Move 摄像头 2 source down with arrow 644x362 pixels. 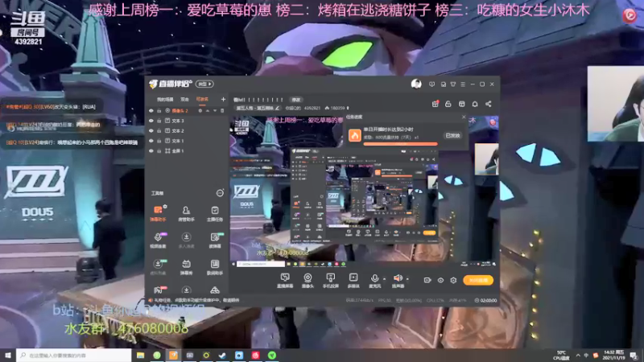click(215, 111)
